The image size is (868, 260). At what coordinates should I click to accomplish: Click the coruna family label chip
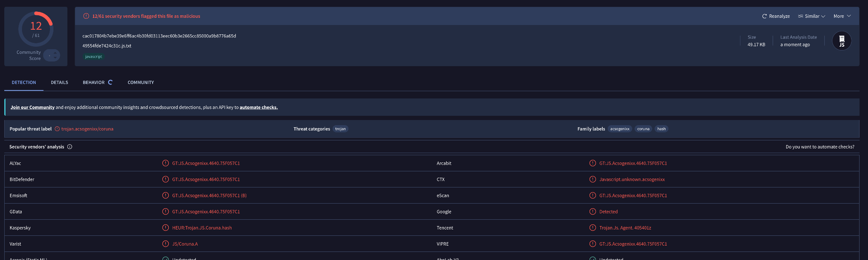point(643,129)
